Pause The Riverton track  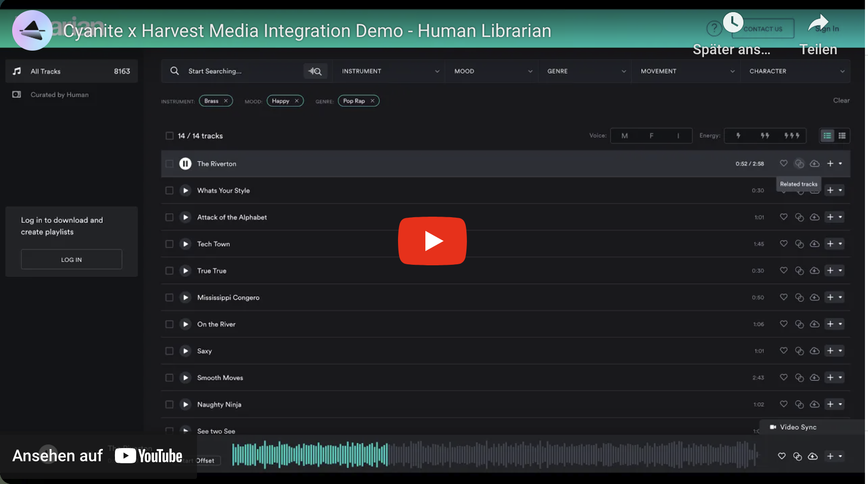coord(185,164)
